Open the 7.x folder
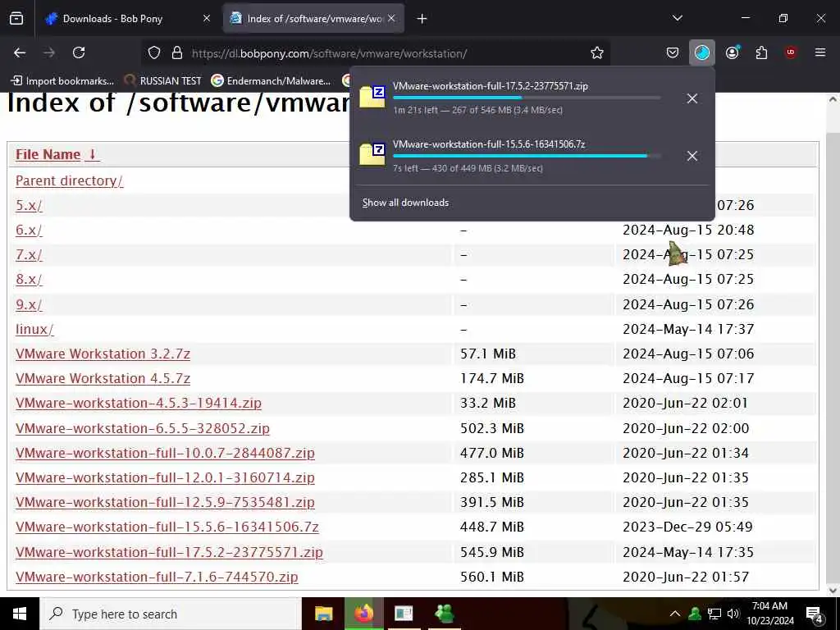 (x=29, y=254)
